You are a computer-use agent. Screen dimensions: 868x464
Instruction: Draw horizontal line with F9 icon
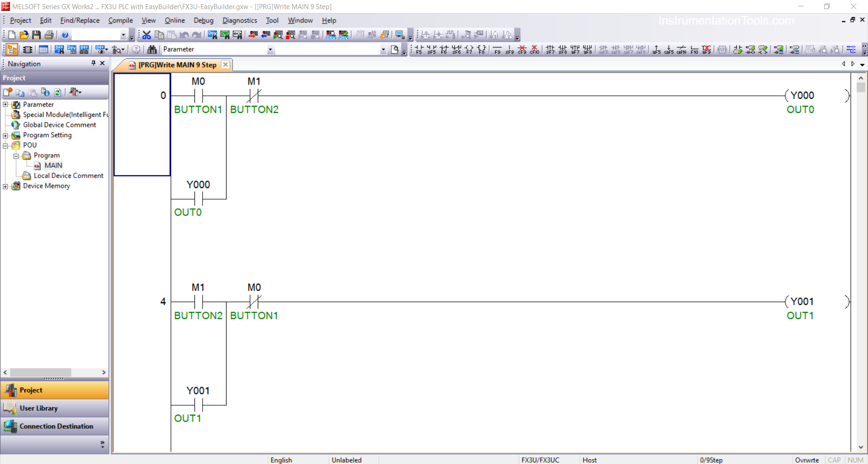coord(497,49)
